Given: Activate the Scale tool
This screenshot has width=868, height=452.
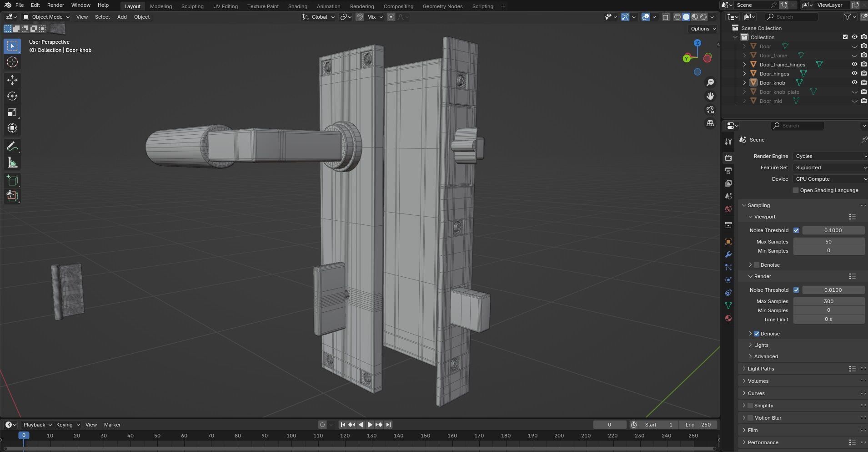Looking at the screenshot, I should pyautogui.click(x=12, y=112).
